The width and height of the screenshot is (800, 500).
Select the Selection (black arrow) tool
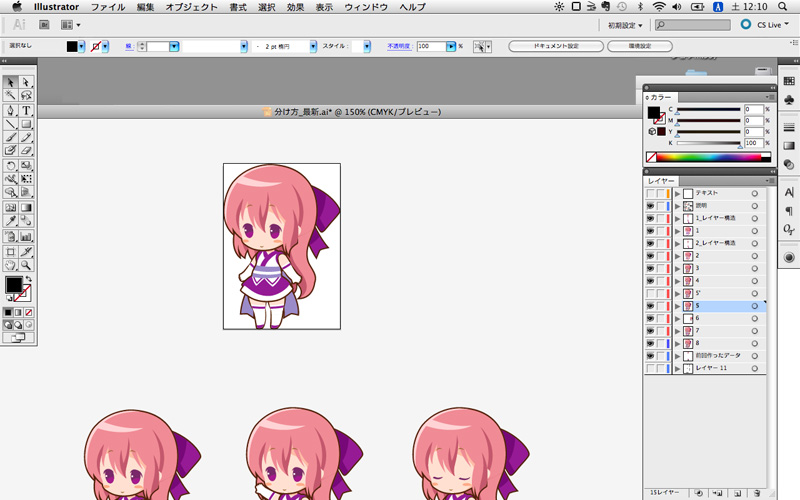10,82
